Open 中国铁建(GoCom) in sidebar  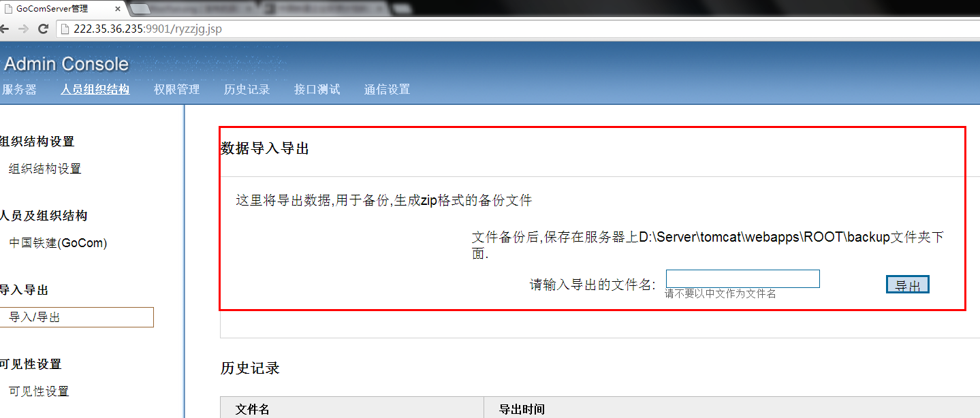click(58, 243)
